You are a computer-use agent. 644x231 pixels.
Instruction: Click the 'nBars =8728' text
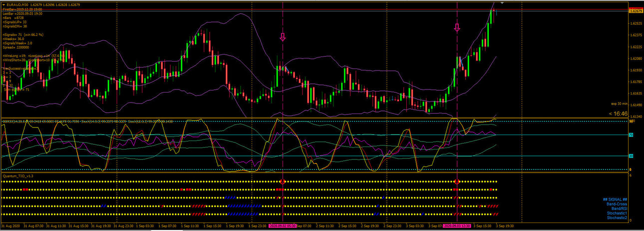click(x=13, y=18)
